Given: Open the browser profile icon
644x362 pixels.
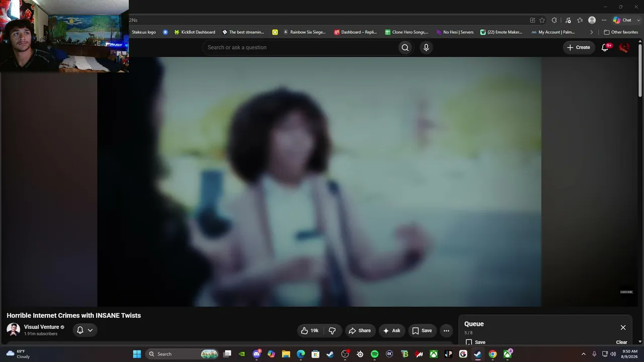Looking at the screenshot, I should (592, 20).
